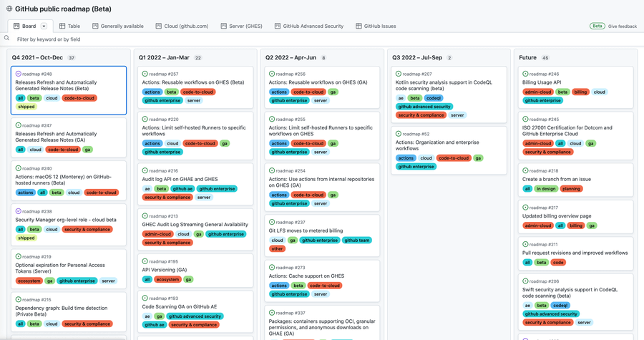This screenshot has height=340, width=644.
Task: Click the status icon on roadmap #257
Action: 145,74
